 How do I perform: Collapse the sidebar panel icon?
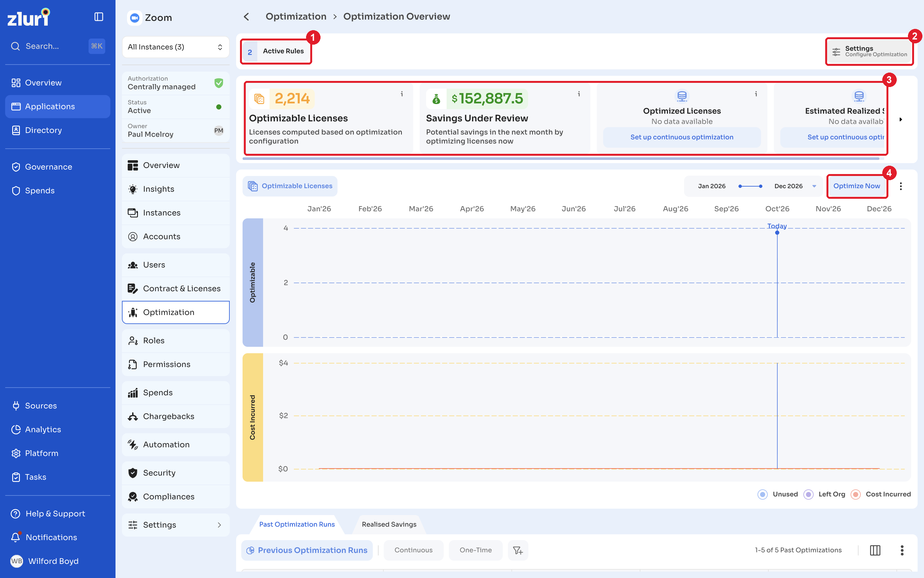coord(98,17)
